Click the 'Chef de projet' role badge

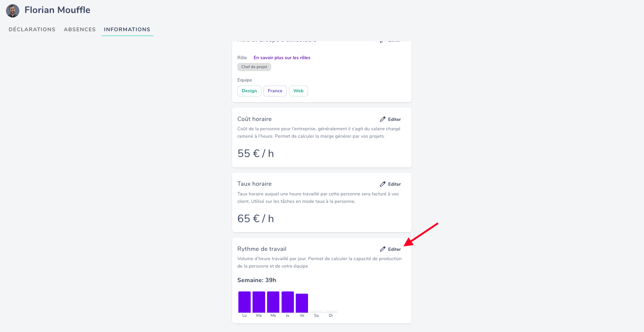pyautogui.click(x=254, y=67)
